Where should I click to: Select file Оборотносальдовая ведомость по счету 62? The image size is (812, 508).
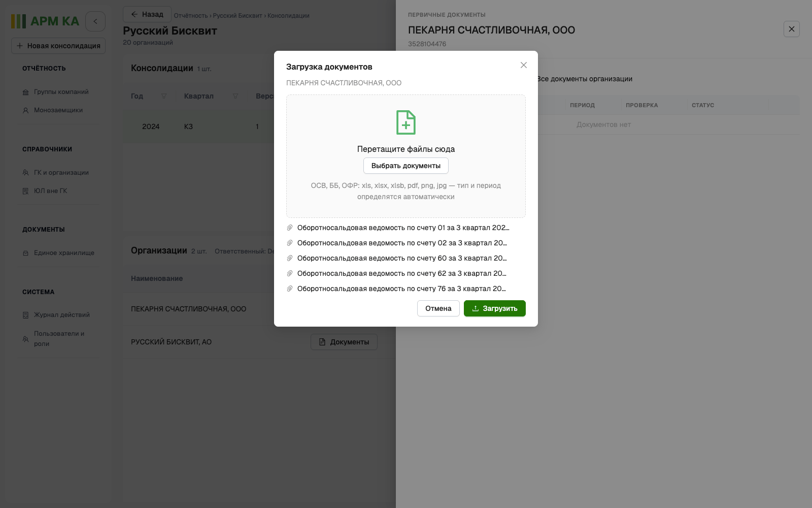(401, 273)
